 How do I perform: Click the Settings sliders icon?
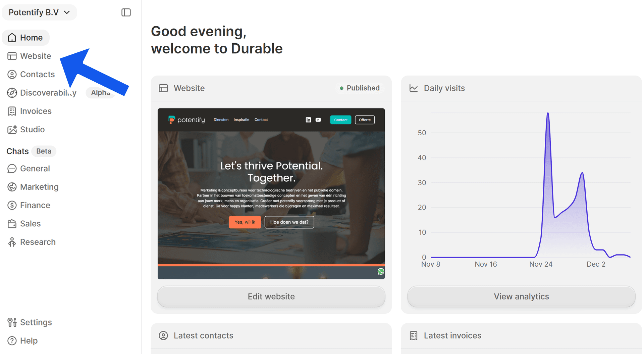[x=12, y=322]
